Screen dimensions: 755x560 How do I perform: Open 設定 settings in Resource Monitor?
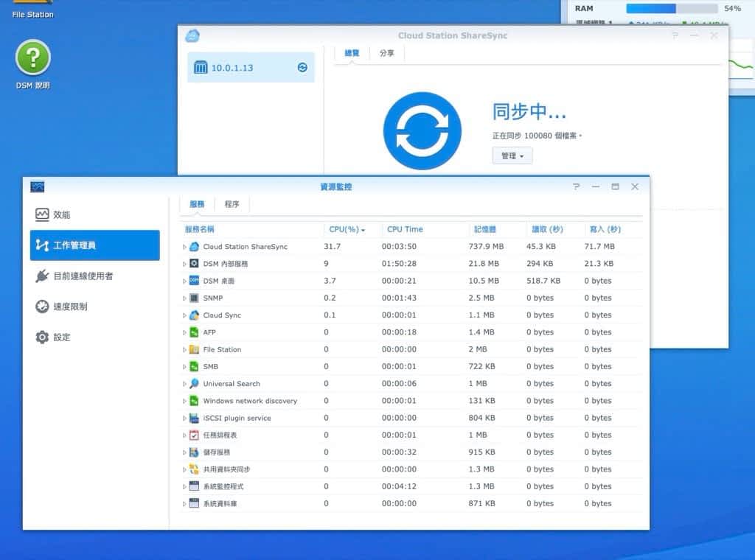(62, 337)
